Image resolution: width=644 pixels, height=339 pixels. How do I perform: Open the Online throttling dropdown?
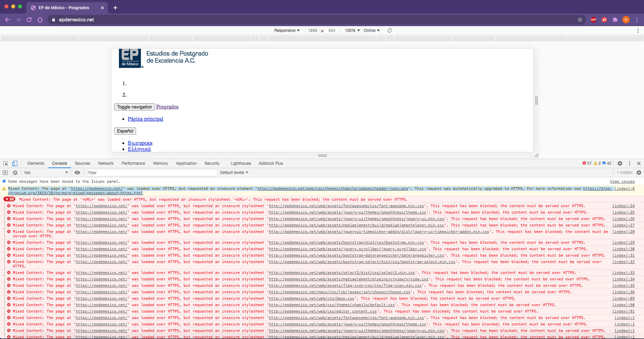click(x=371, y=31)
